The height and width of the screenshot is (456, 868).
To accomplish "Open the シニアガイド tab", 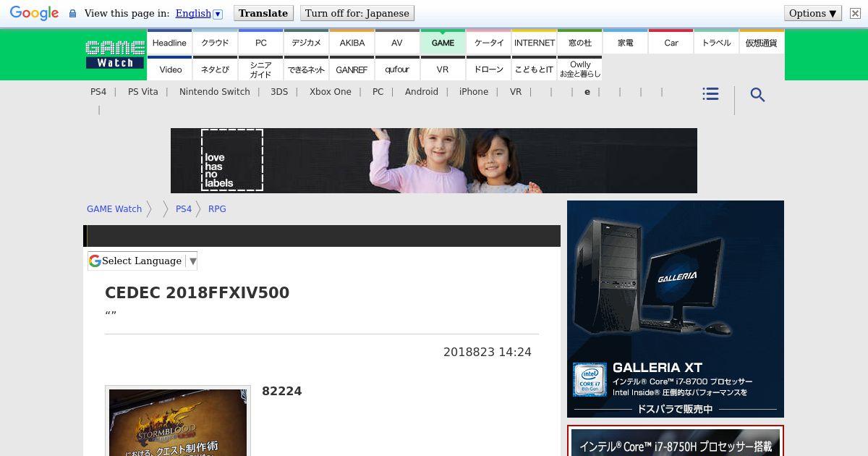I will pos(260,69).
